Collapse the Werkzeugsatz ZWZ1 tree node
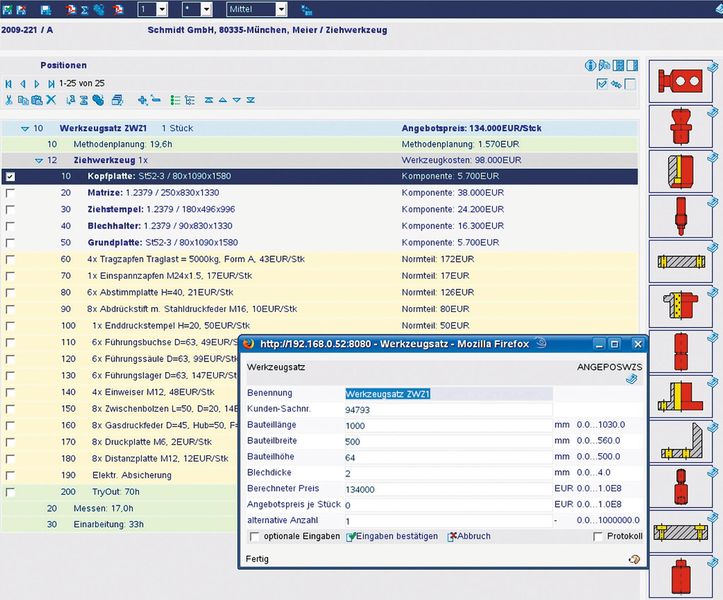Image resolution: width=723 pixels, height=600 pixels. click(x=25, y=129)
